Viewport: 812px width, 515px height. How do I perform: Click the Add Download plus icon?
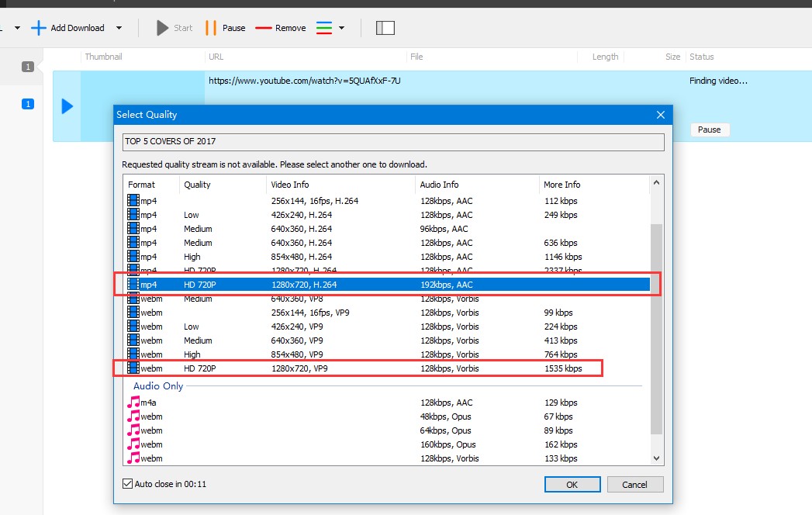pos(38,27)
